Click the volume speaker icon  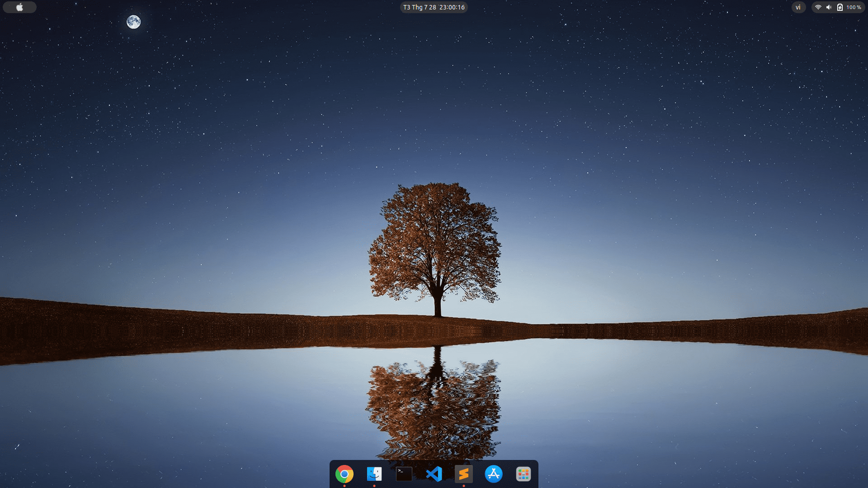829,7
